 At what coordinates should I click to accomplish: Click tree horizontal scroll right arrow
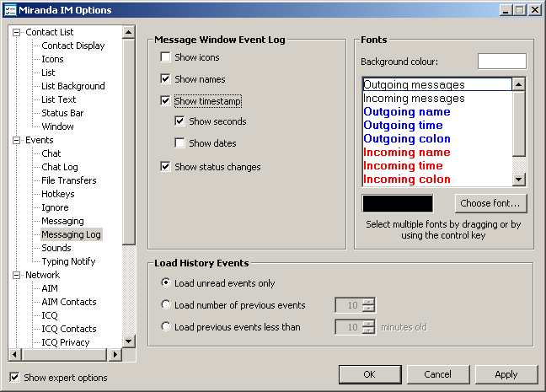pos(115,355)
